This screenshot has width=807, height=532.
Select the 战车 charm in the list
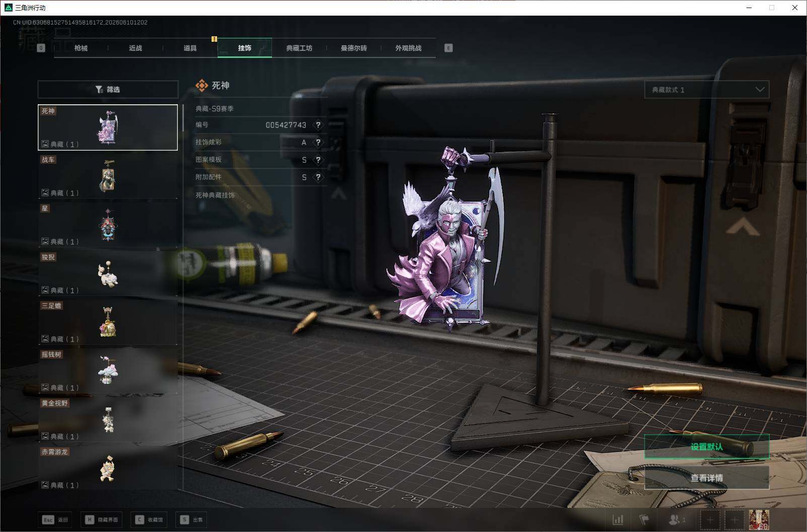[108, 176]
